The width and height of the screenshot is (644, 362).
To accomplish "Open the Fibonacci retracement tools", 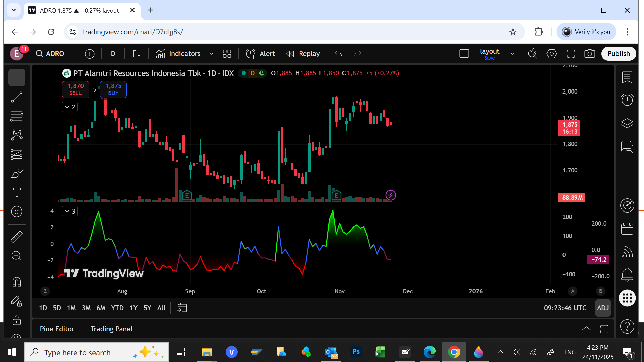I will point(17,116).
